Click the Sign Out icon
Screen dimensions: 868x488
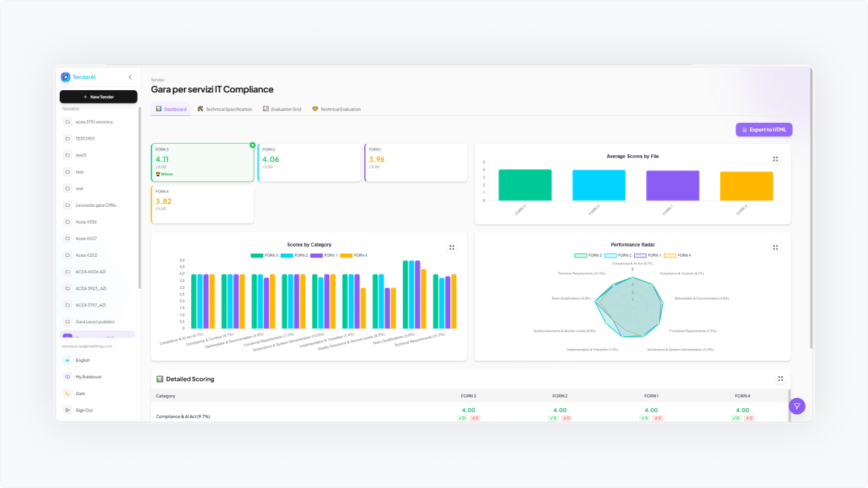click(x=67, y=410)
